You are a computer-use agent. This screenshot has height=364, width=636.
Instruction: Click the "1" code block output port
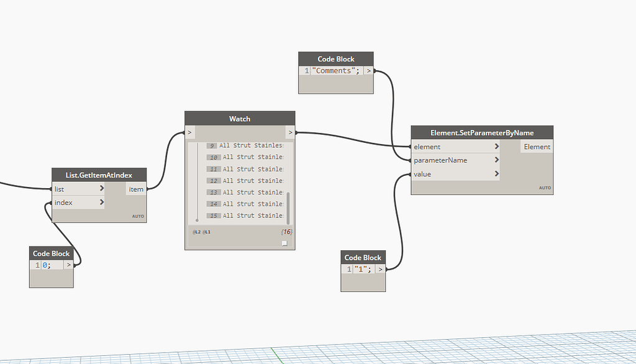pyautogui.click(x=380, y=269)
